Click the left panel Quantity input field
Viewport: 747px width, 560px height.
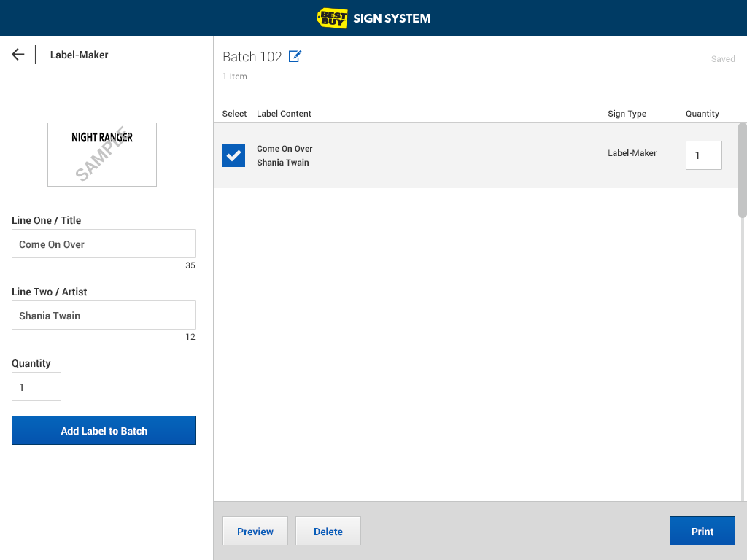36,386
